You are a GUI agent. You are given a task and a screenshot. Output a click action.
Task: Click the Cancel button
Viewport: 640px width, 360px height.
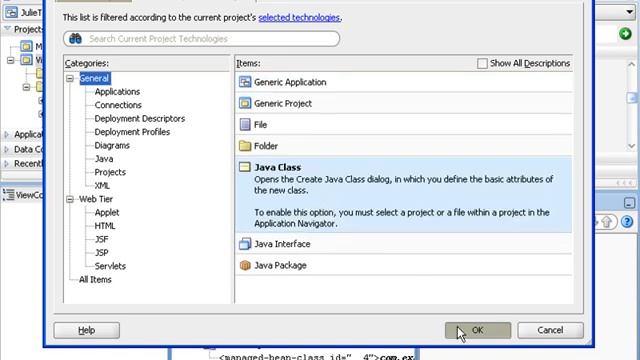(x=550, y=330)
